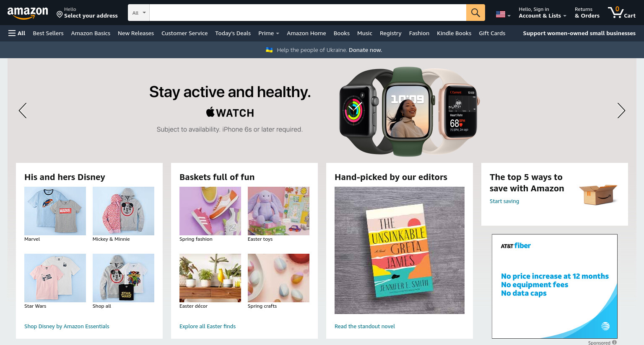Image resolution: width=644 pixels, height=345 pixels.
Task: Focus the Amazon search input field
Action: (308, 13)
